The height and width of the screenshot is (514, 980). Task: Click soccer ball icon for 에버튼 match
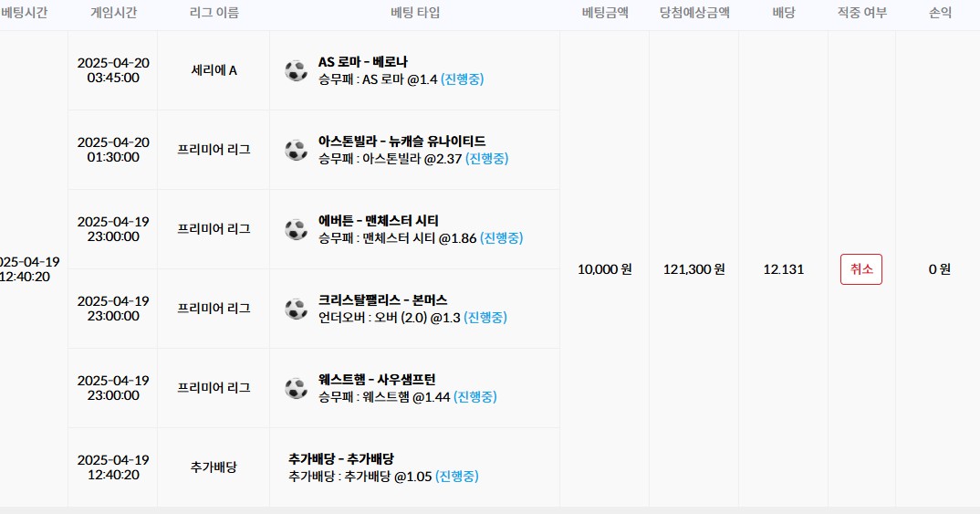click(296, 229)
